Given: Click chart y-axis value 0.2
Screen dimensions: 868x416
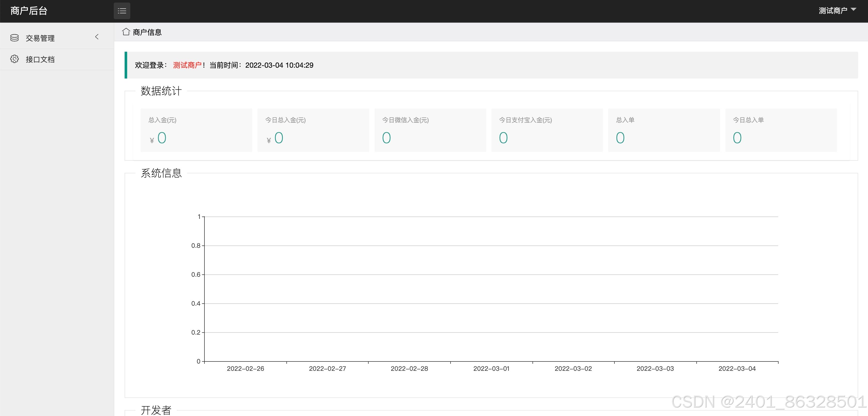Looking at the screenshot, I should (x=196, y=333).
